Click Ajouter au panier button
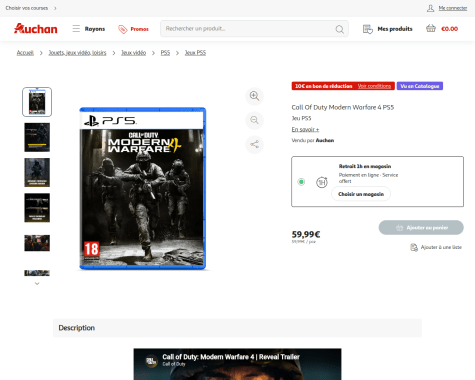The image size is (475, 380). pyautogui.click(x=421, y=228)
